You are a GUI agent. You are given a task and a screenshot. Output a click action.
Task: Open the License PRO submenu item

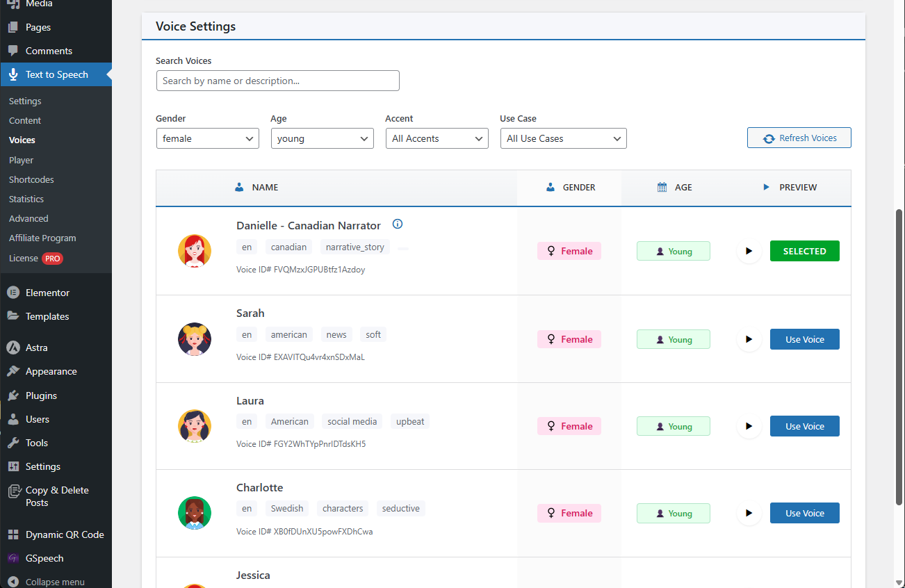click(x=36, y=258)
